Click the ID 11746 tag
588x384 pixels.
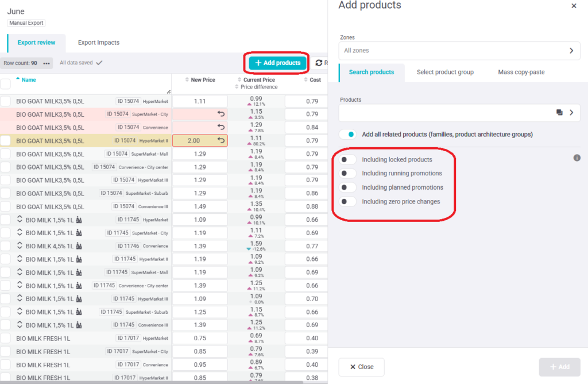coord(128,246)
